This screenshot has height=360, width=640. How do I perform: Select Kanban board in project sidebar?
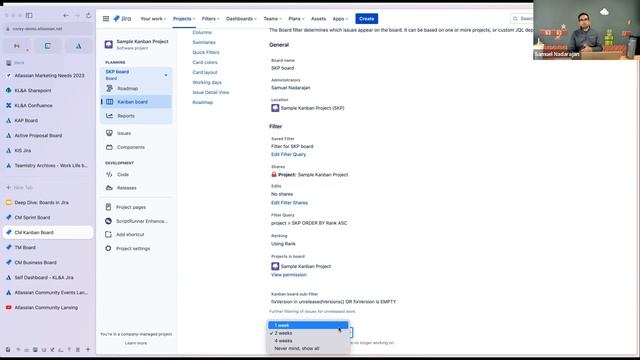136,102
